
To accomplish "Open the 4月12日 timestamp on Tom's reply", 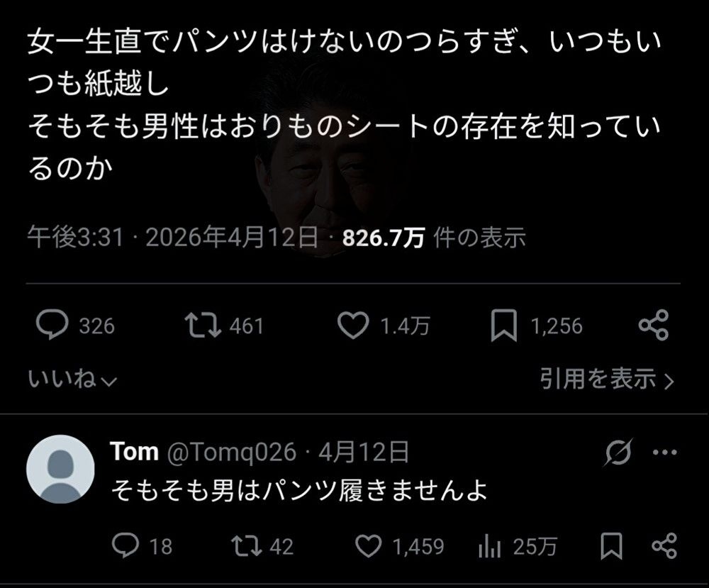I will 363,453.
